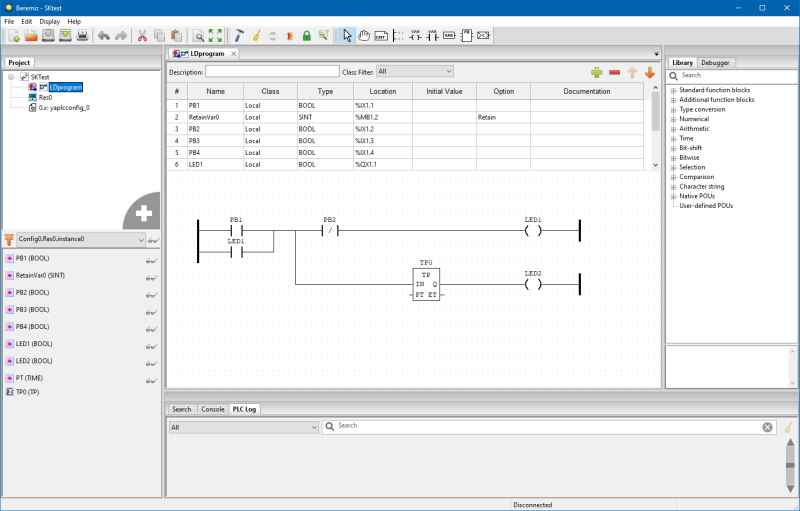The image size is (800, 511).
Task: Open the Edit menu
Action: coord(27,21)
